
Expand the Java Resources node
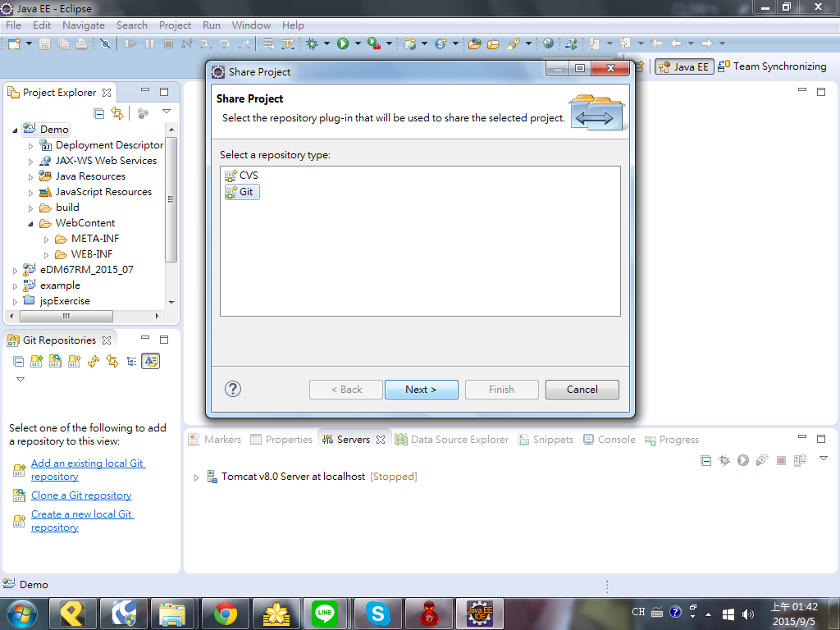(30, 177)
